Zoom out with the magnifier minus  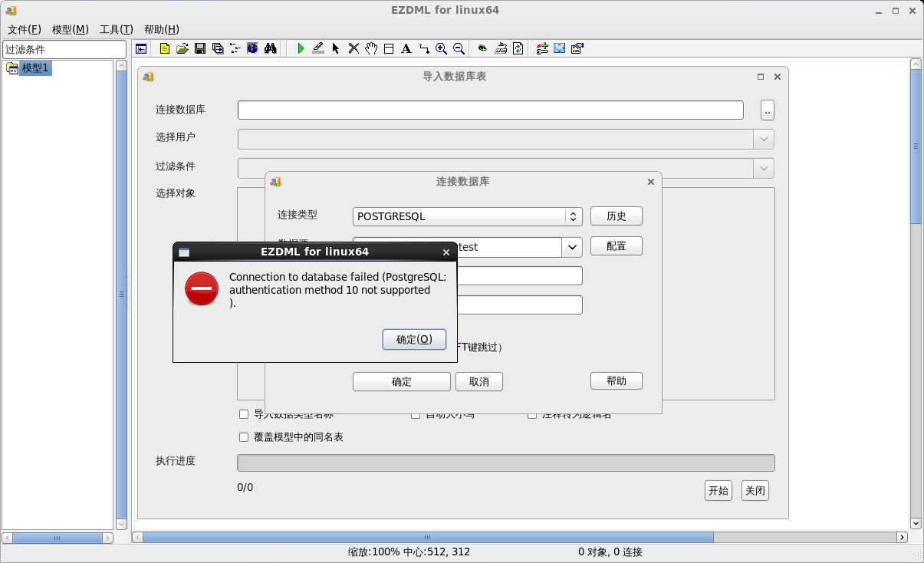point(459,48)
